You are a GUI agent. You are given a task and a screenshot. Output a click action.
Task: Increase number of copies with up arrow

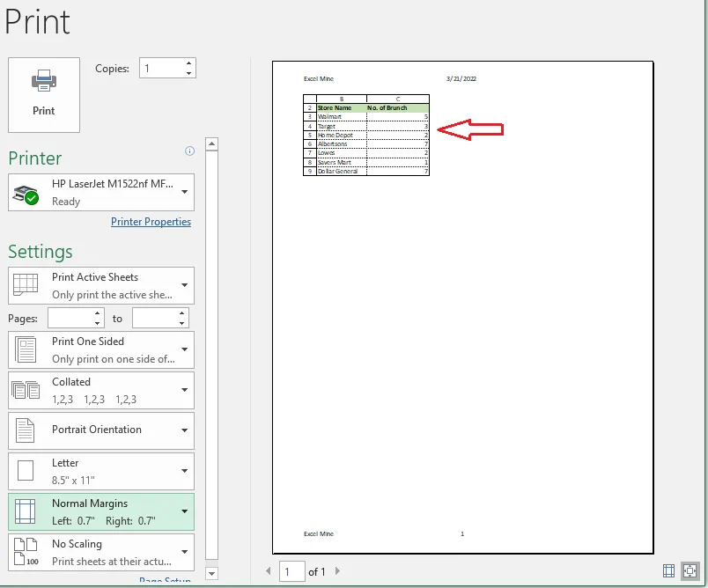pos(188,63)
